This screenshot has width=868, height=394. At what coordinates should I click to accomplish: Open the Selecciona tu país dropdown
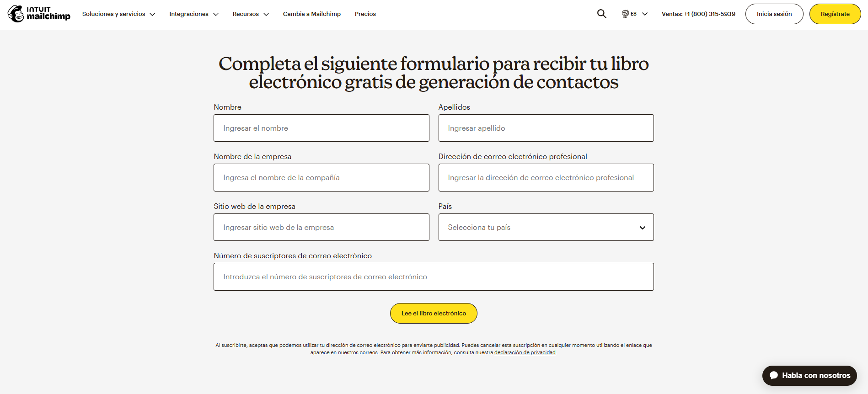546,227
